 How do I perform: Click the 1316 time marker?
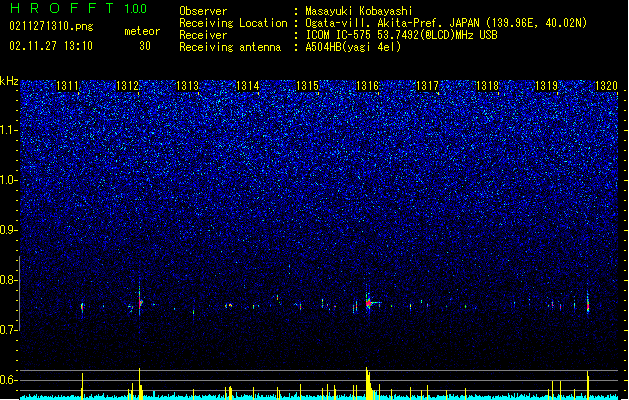pyautogui.click(x=367, y=86)
